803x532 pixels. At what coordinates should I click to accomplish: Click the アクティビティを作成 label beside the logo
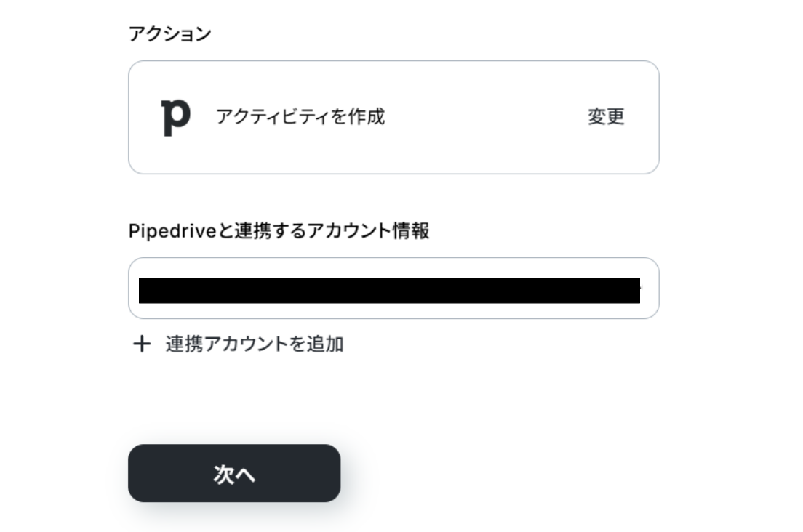(x=300, y=116)
